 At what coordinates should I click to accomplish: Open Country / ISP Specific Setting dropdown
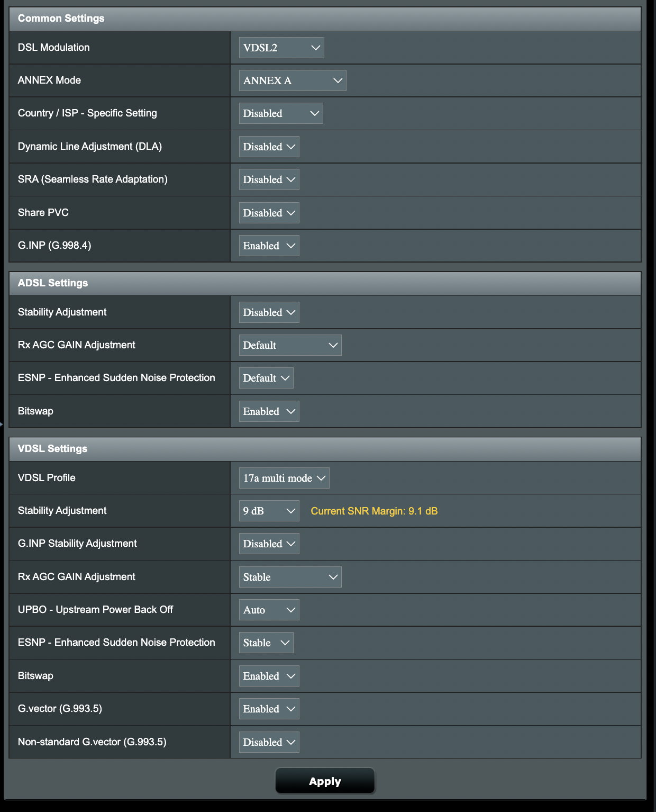pos(280,113)
